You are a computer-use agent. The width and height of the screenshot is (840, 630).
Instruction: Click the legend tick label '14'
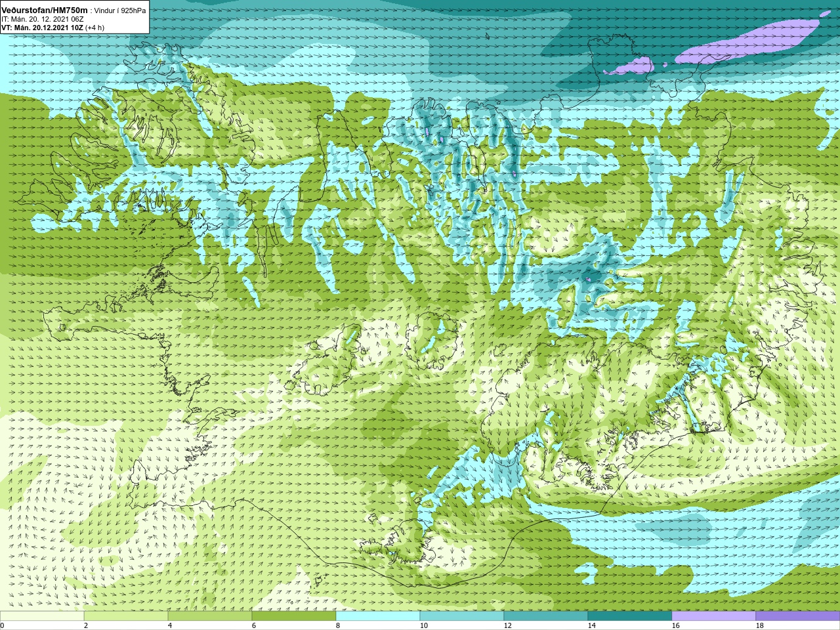pos(592,625)
